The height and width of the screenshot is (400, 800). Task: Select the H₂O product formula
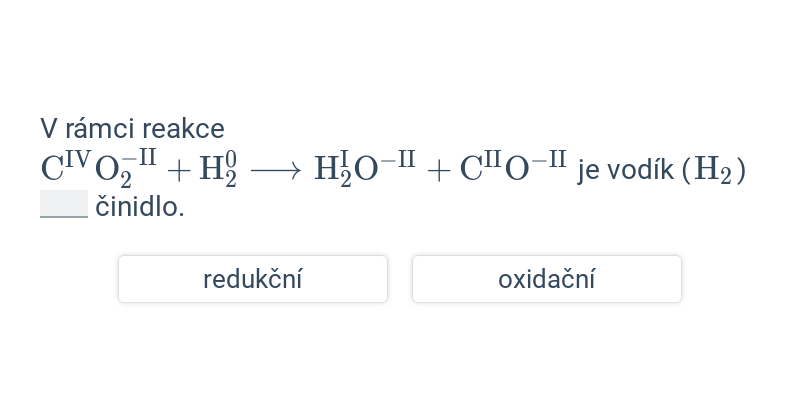coord(365,168)
